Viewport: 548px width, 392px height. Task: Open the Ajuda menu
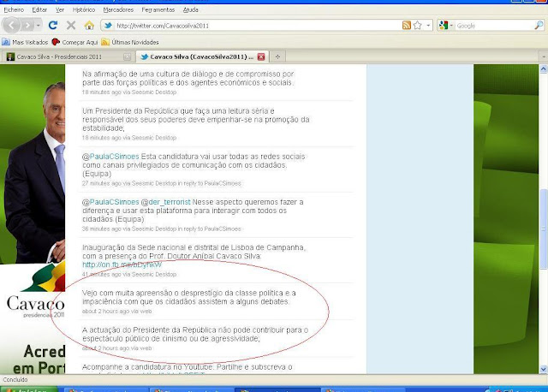click(190, 9)
